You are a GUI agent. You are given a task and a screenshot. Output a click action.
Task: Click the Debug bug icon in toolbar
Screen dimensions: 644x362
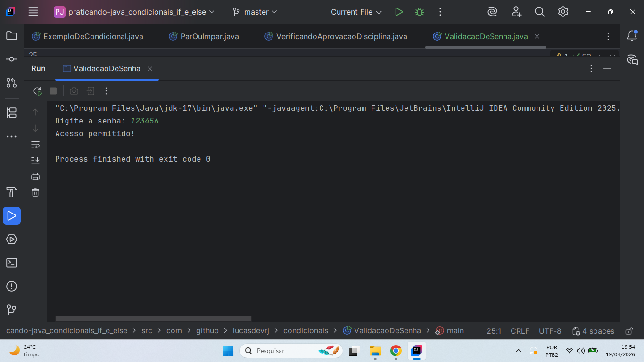coord(419,12)
